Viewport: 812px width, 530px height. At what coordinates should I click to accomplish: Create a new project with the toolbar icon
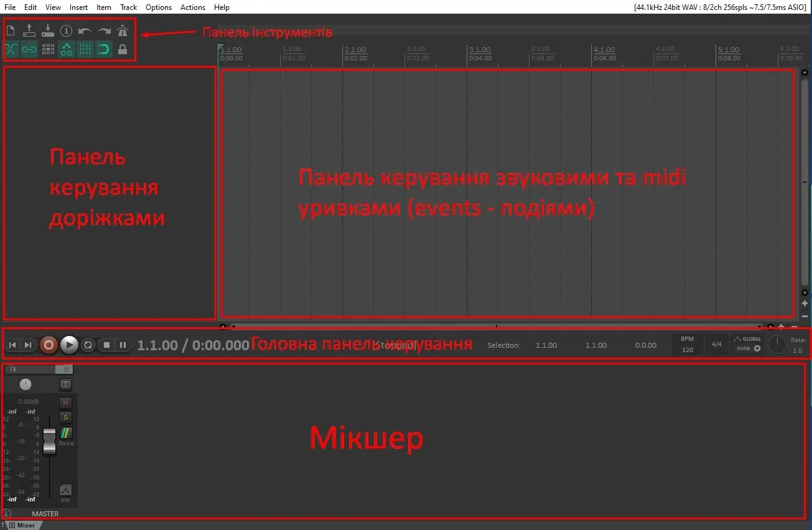click(x=11, y=30)
